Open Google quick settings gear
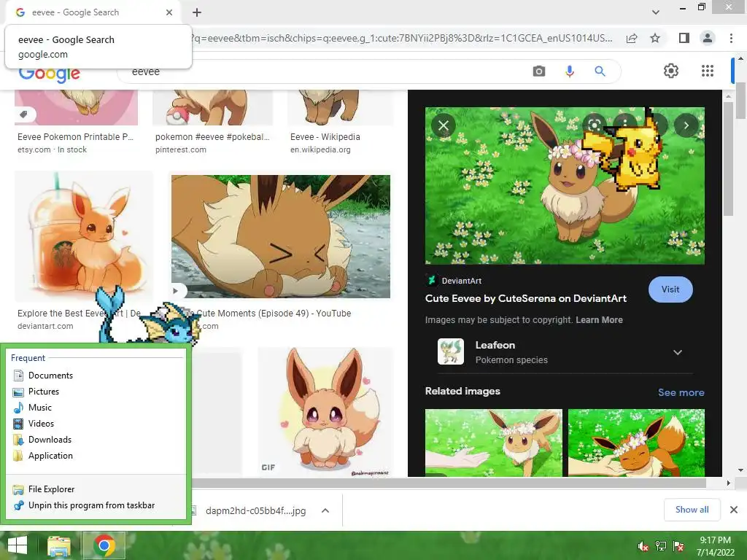 click(671, 71)
